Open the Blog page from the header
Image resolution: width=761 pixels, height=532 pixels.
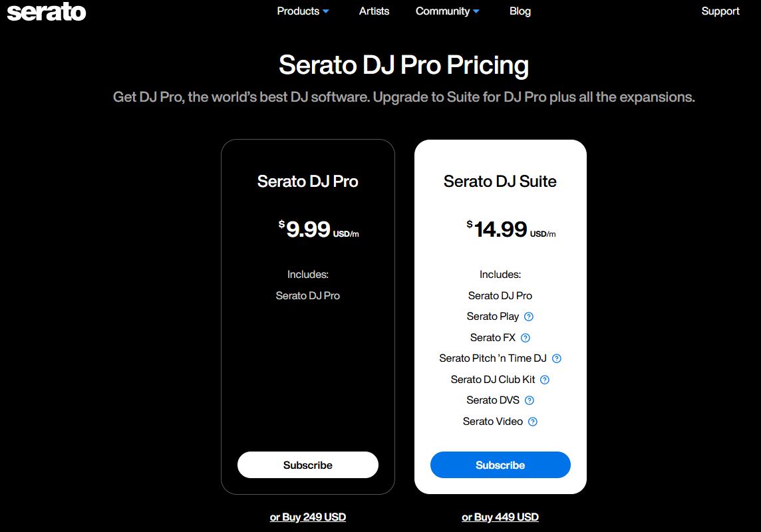point(520,11)
